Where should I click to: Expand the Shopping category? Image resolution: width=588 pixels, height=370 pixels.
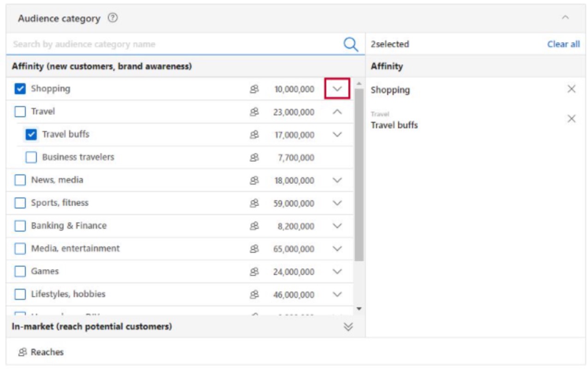pos(337,89)
